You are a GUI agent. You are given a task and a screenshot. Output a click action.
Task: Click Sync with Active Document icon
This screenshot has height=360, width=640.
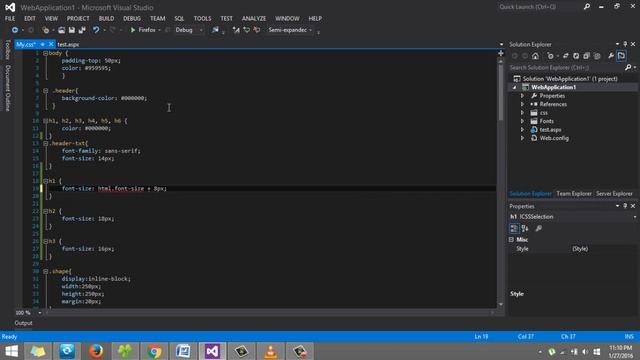pos(566,56)
